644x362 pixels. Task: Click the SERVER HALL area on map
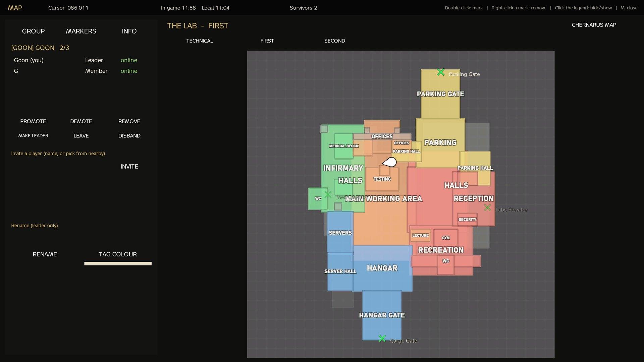pyautogui.click(x=340, y=271)
